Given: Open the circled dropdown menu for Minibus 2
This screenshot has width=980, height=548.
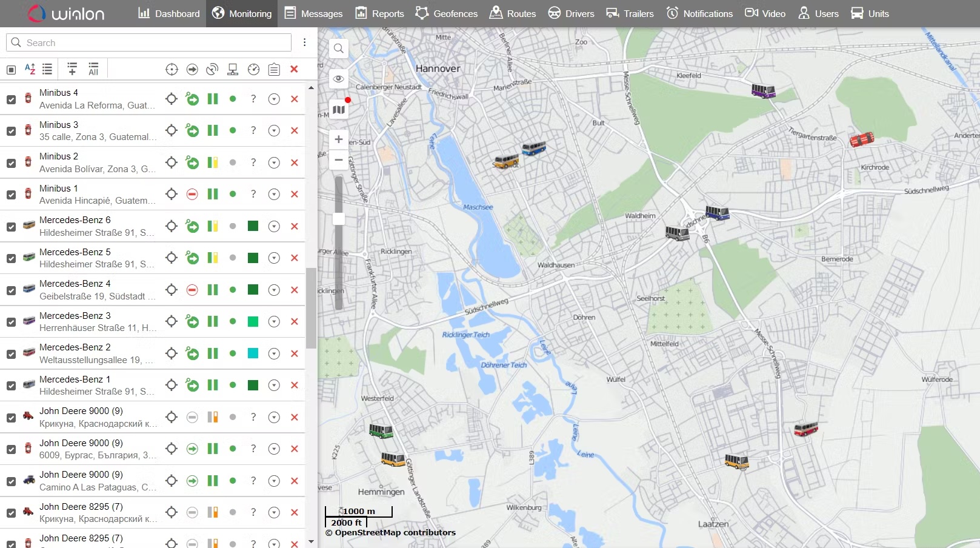Looking at the screenshot, I should [274, 162].
